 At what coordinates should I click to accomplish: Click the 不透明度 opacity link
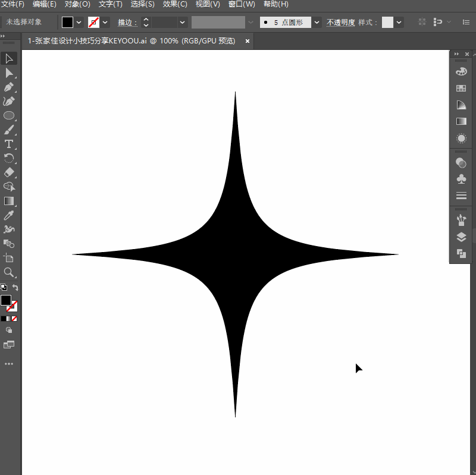pyautogui.click(x=340, y=23)
